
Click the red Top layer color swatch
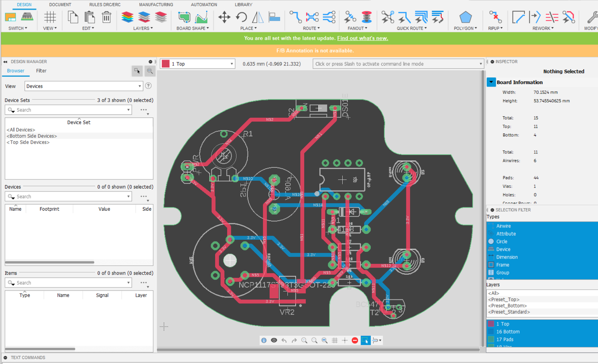pos(166,64)
